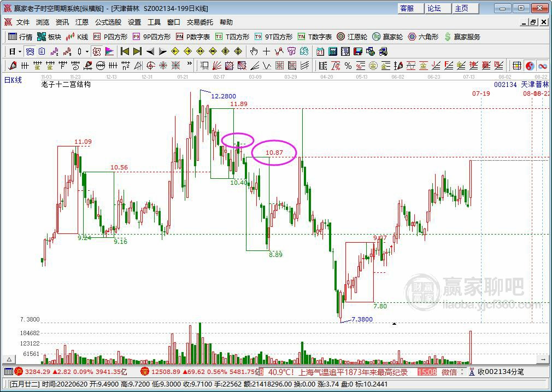Click the yellow diamond left-arrow icon
This screenshot has width=552, height=392.
tap(175, 52)
